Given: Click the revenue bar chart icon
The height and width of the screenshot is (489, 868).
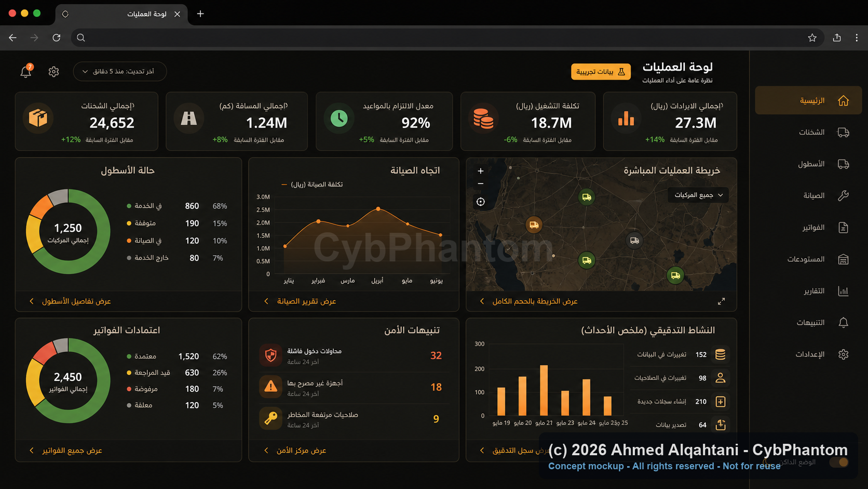Looking at the screenshot, I should [626, 118].
